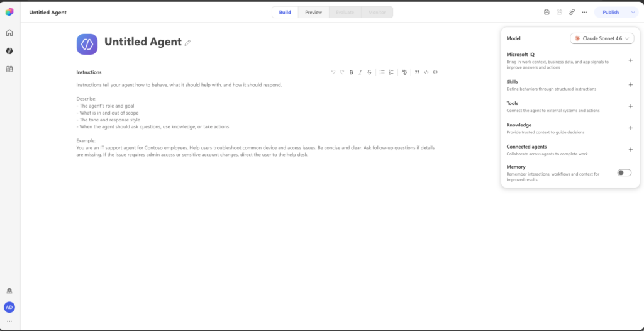The height and width of the screenshot is (331, 644).
Task: Click the 'Describe:' placeholder line
Action: click(86, 99)
